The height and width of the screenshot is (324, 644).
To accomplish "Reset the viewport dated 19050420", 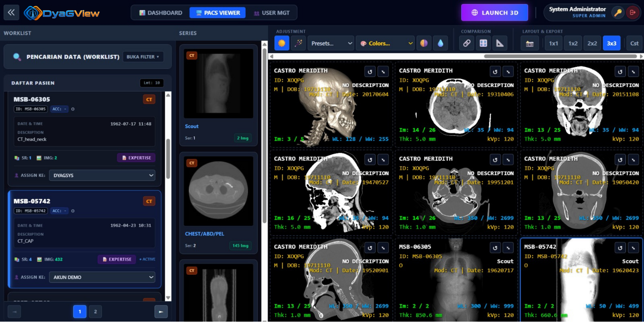I will pos(620,160).
